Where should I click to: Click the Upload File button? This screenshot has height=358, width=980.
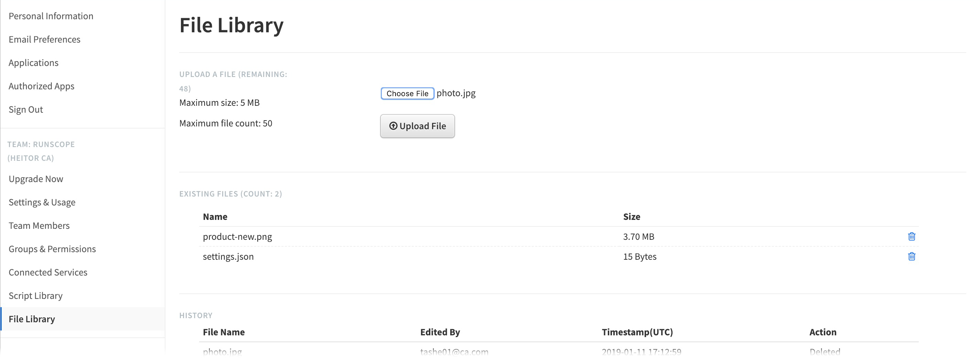pos(417,126)
